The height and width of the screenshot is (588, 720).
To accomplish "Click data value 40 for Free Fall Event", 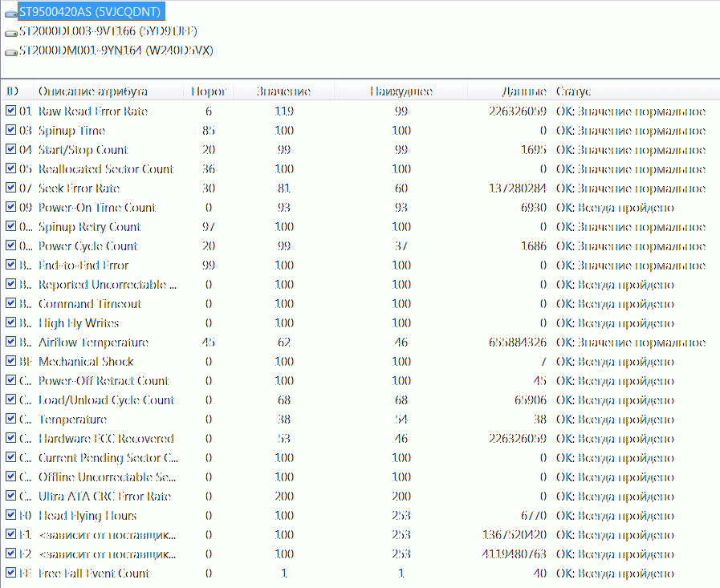I will pos(540,574).
